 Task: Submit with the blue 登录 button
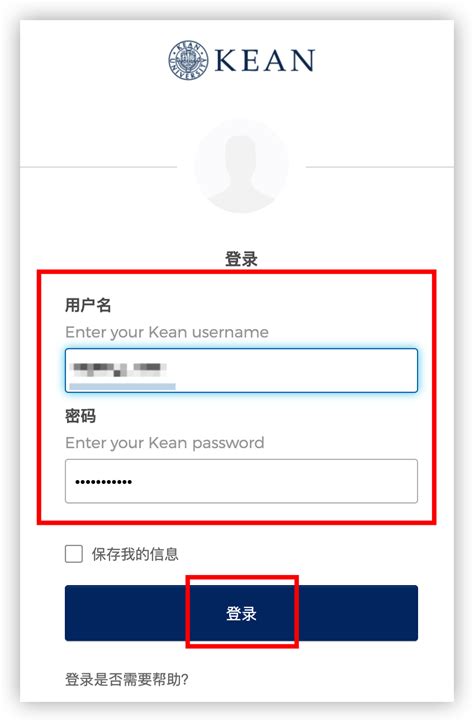click(x=241, y=613)
